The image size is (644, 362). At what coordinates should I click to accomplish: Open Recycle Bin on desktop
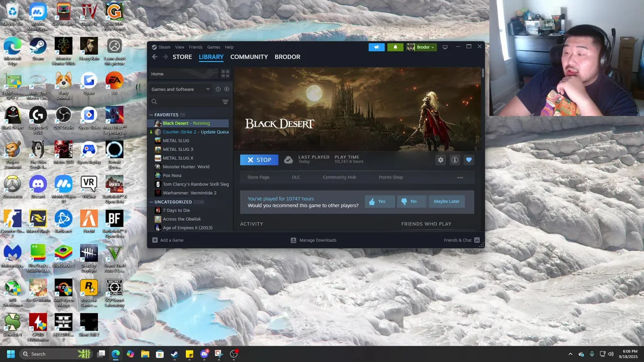pos(12,15)
